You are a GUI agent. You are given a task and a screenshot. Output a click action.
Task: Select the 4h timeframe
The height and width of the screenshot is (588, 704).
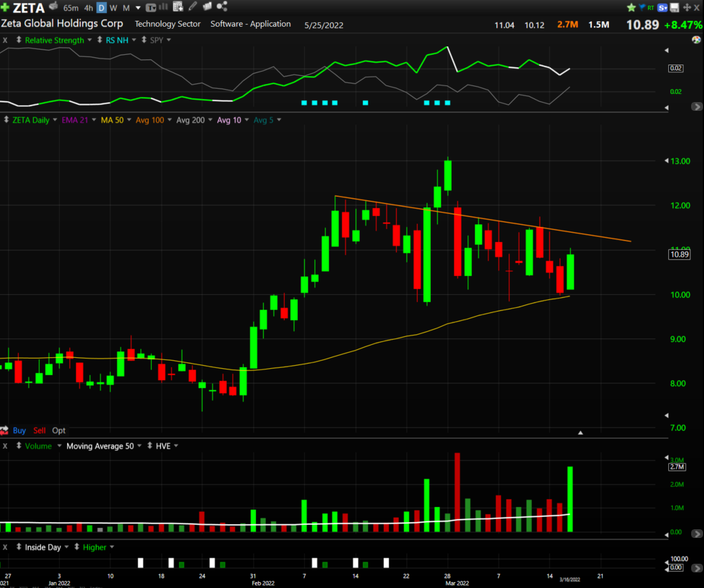coord(89,8)
